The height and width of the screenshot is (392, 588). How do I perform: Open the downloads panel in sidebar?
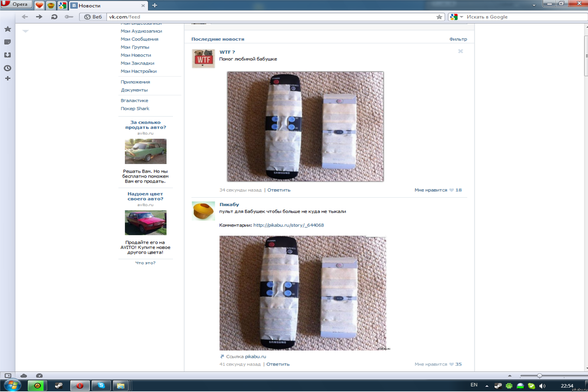click(x=8, y=55)
